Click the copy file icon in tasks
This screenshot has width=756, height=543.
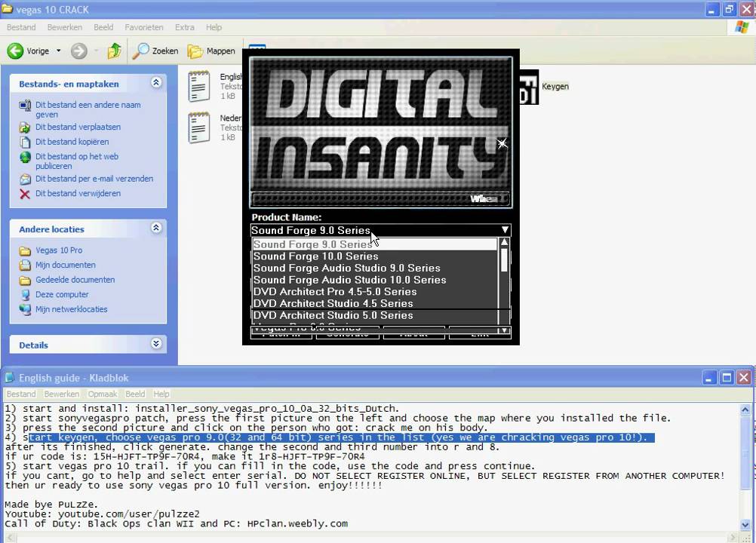(25, 142)
